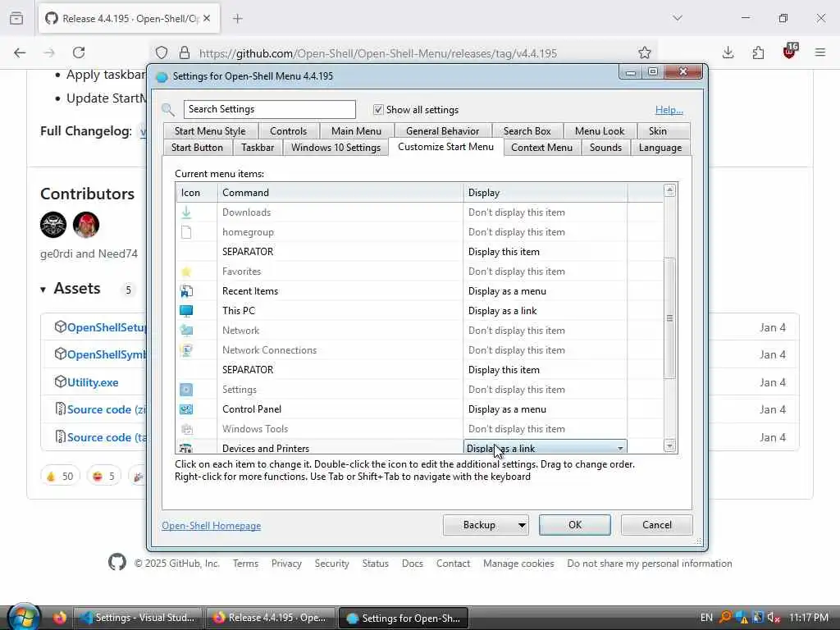This screenshot has width=840, height=630.
Task: Open the Backup button dropdown arrow
Action: (x=522, y=525)
